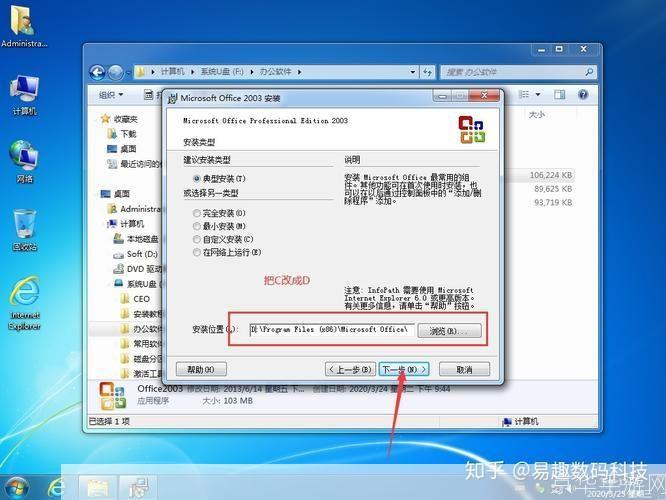This screenshot has height=500, width=666.
Task: Click the 系统U盘 (F:) breadcrumb segment
Action: coord(222,72)
